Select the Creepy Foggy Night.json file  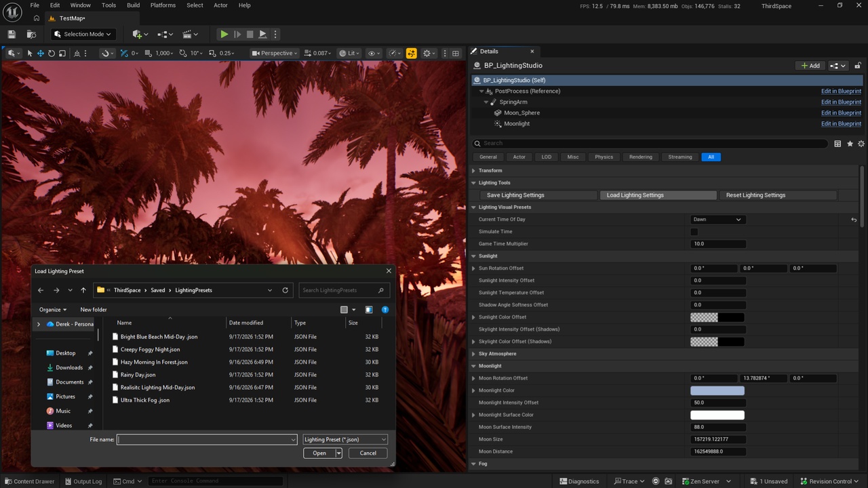point(150,350)
